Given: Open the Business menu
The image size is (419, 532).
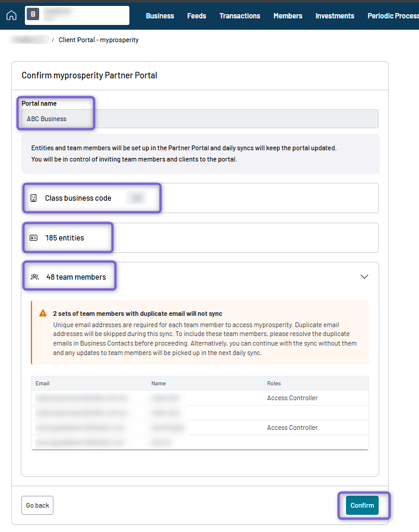Looking at the screenshot, I should click(x=160, y=16).
